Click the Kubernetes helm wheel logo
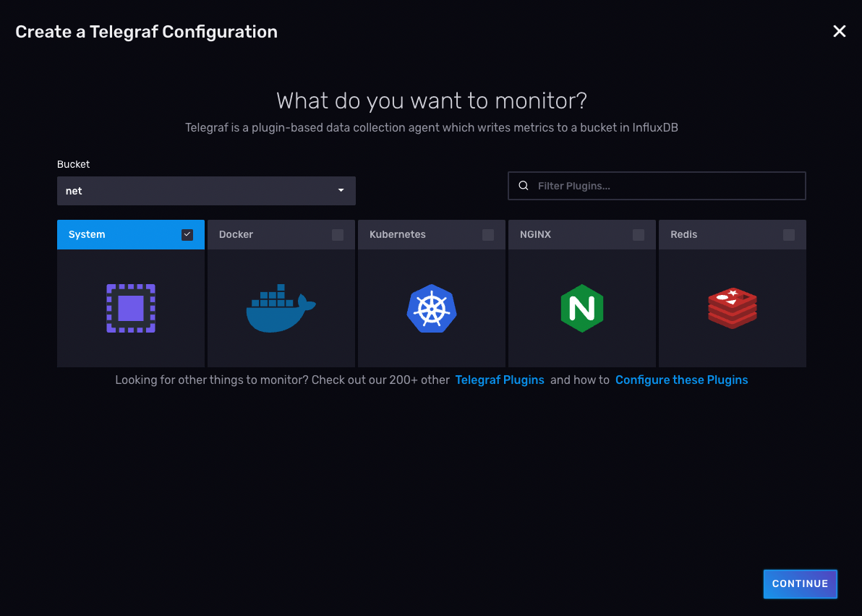 point(432,308)
